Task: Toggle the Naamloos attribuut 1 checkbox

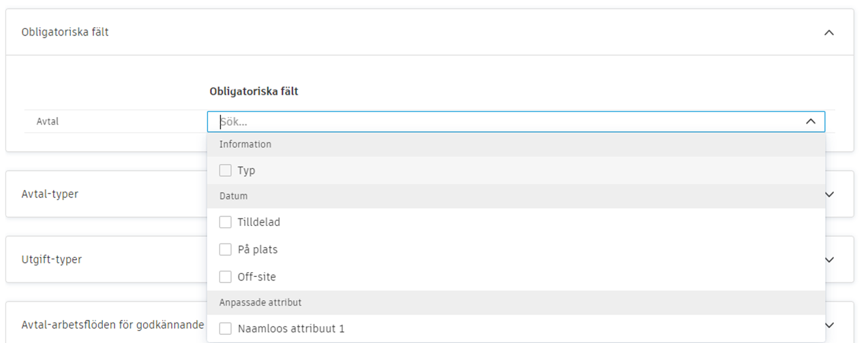Action: pos(226,329)
